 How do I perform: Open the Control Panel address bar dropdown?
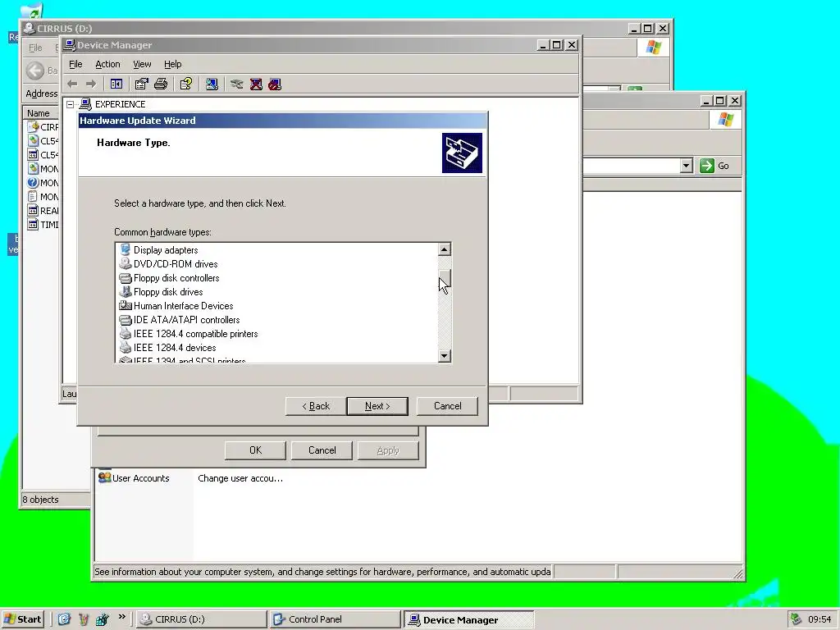[687, 166]
